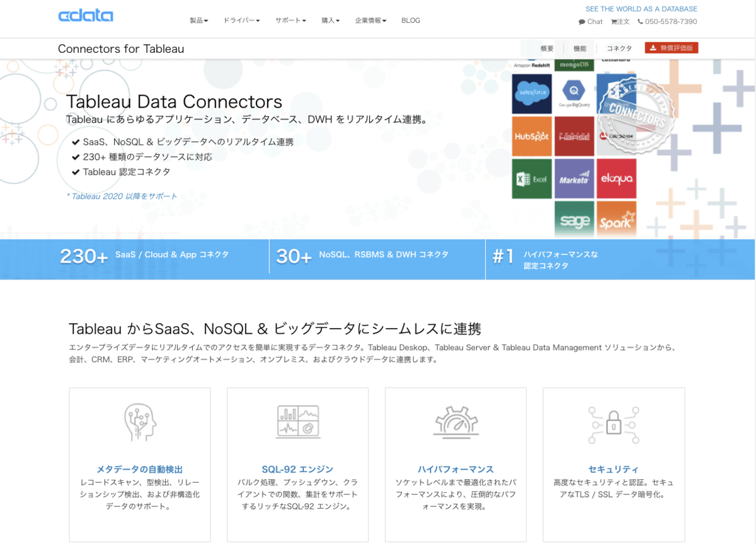Image resolution: width=756 pixels, height=544 pixels.
Task: Click the Tableau Data Connectors heading
Action: pos(175,101)
